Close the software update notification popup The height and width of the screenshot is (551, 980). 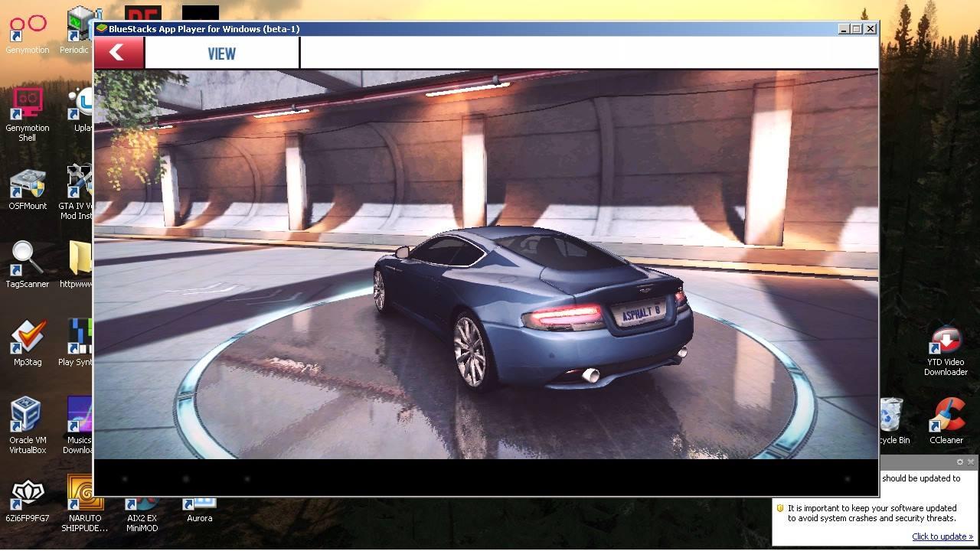point(971,462)
